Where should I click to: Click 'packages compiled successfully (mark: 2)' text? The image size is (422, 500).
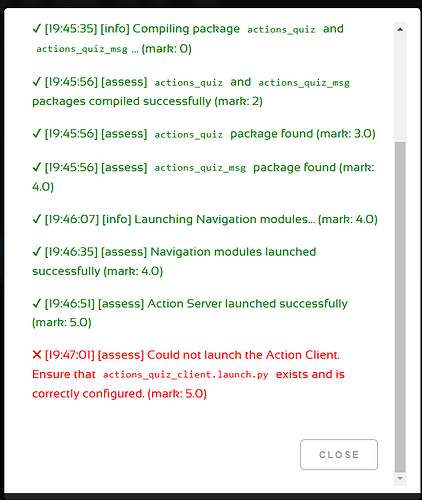click(147, 101)
